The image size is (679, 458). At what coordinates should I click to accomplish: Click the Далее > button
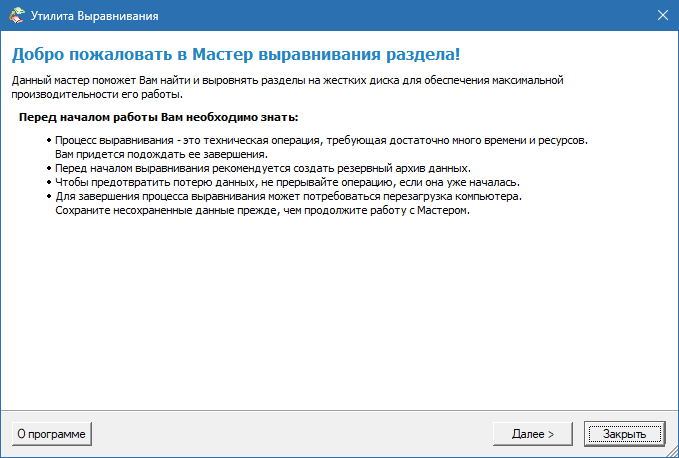pos(533,434)
